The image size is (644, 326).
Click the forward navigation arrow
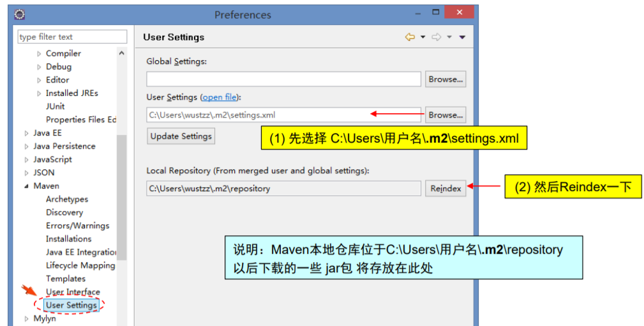pos(436,37)
